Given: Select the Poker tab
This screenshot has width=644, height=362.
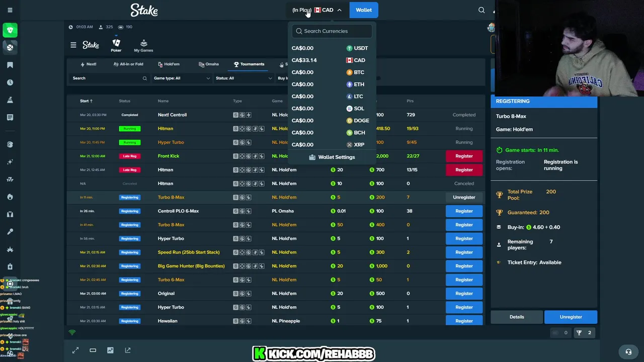Looking at the screenshot, I should [x=116, y=45].
